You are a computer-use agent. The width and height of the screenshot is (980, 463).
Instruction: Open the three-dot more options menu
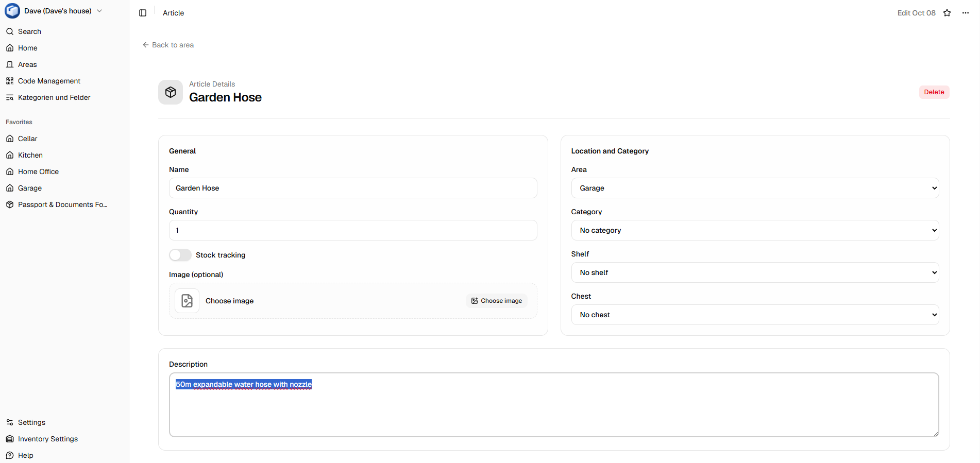click(x=966, y=13)
